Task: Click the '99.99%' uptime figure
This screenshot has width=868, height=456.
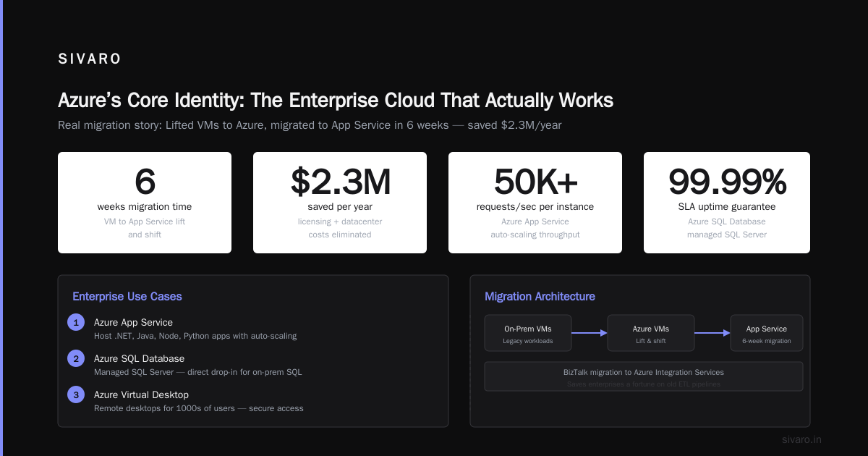Action: tap(727, 182)
